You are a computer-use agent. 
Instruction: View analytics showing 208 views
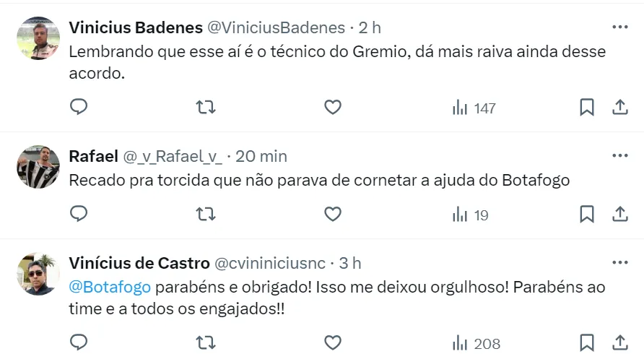click(476, 343)
